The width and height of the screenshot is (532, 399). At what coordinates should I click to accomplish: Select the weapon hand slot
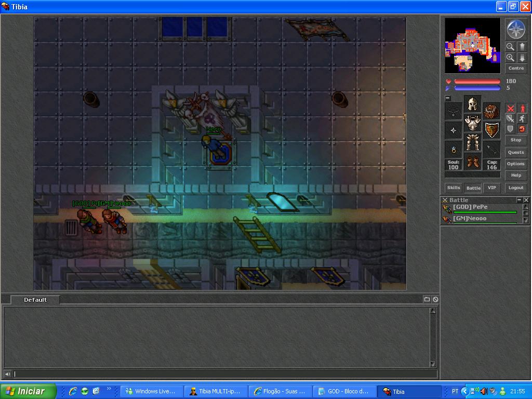[x=453, y=130]
